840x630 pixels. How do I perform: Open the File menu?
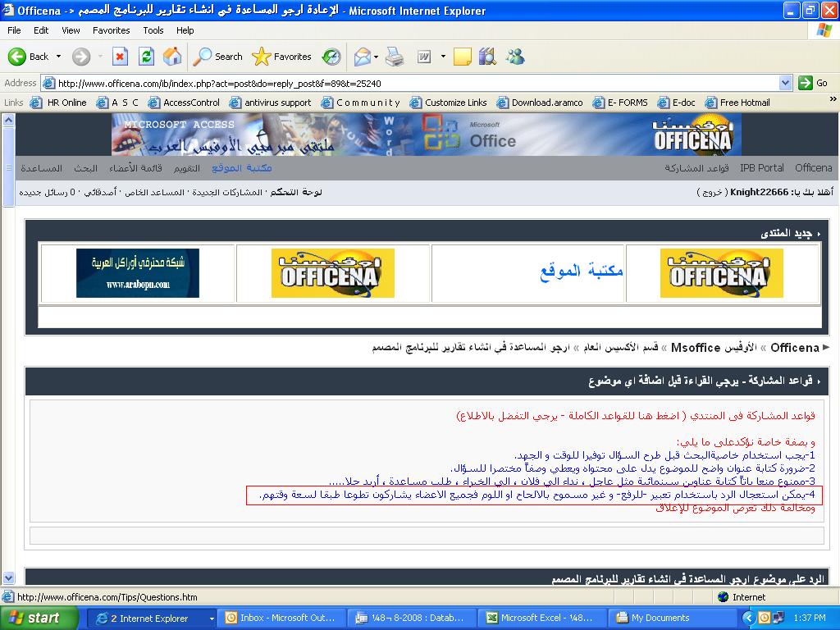coord(14,30)
